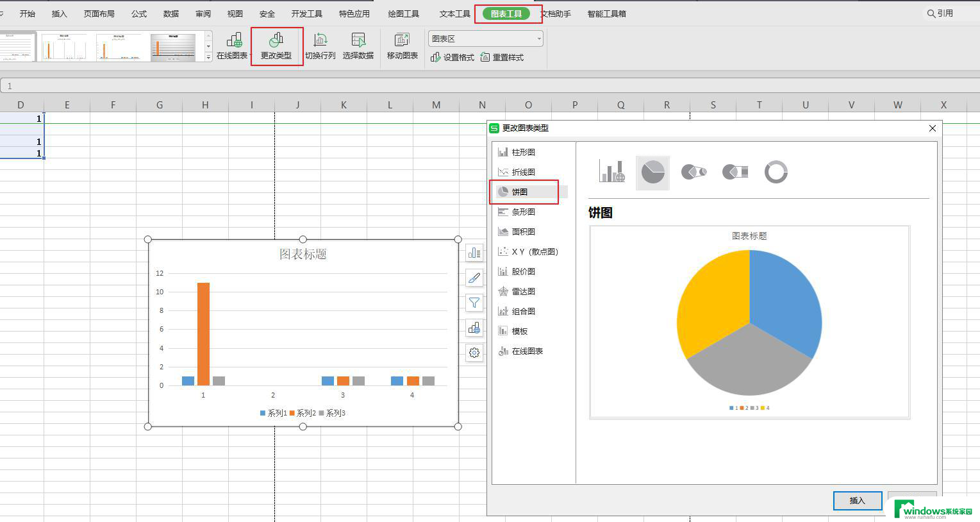Click the pie chart preview in dialog
This screenshot has width=980, height=522.
pos(749,323)
